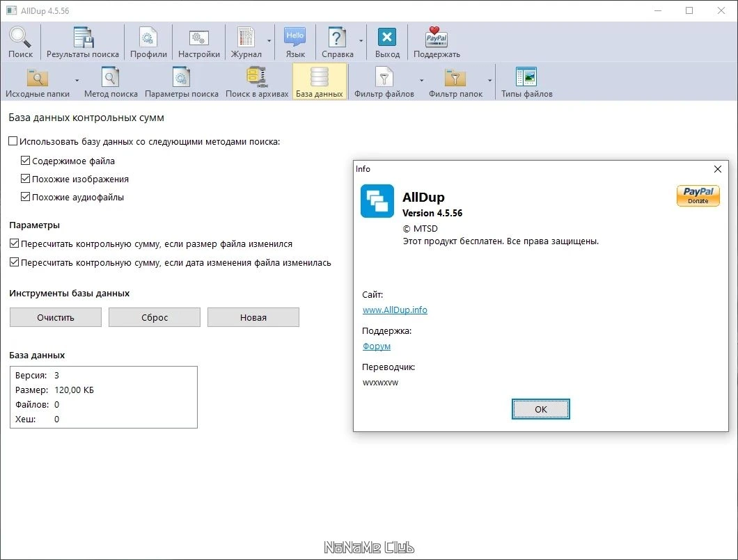Screen dimensions: 738x560
Task: Click the Версия: 3 row
Action: 37,375
